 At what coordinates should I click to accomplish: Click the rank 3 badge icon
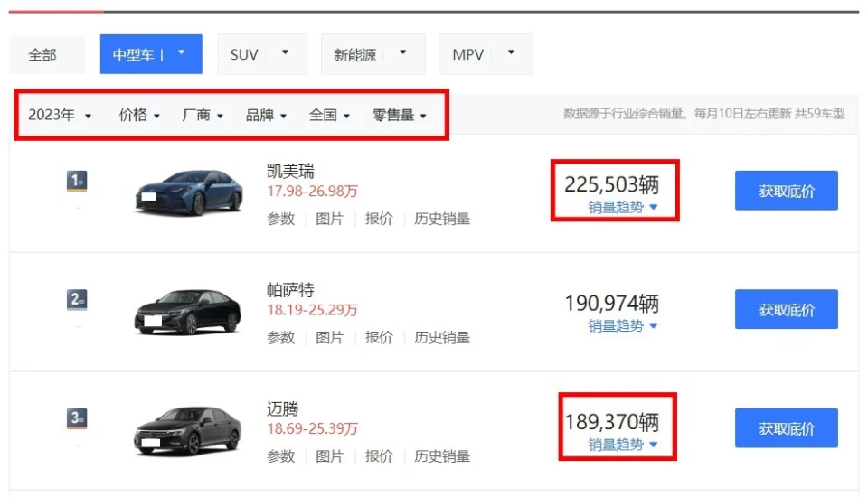(x=77, y=418)
